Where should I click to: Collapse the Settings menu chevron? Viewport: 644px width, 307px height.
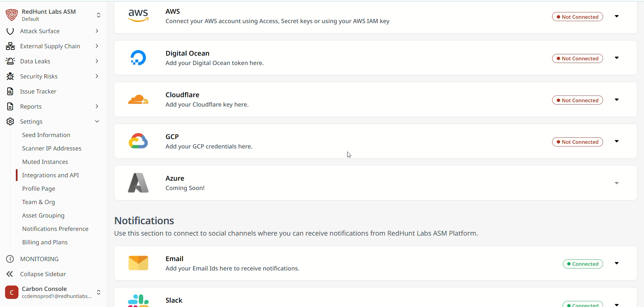pyautogui.click(x=97, y=122)
